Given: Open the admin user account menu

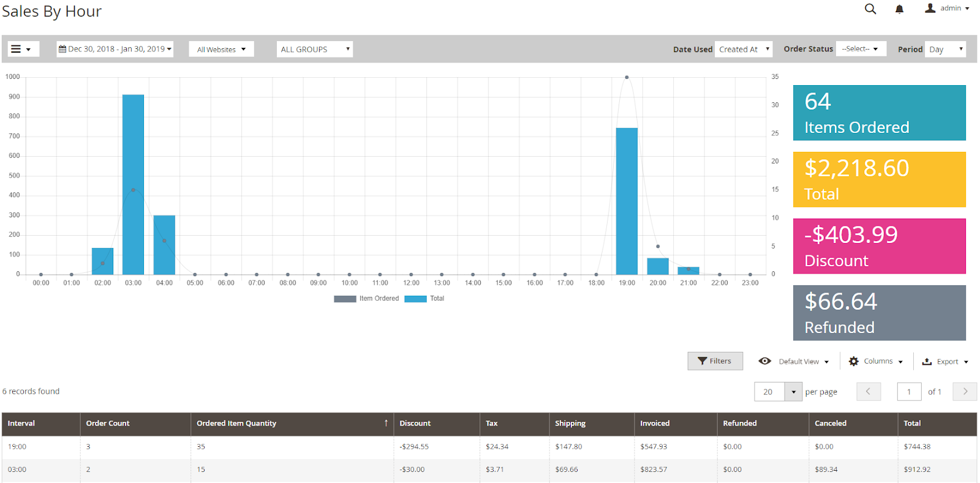Looking at the screenshot, I should [x=947, y=9].
